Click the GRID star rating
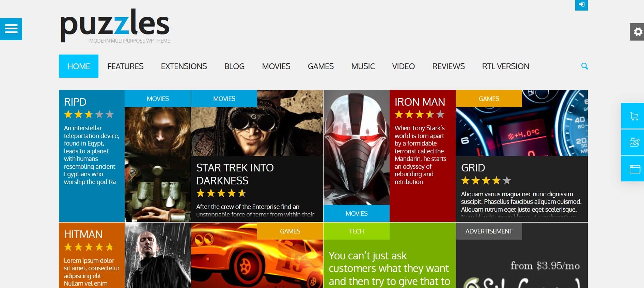 click(486, 180)
